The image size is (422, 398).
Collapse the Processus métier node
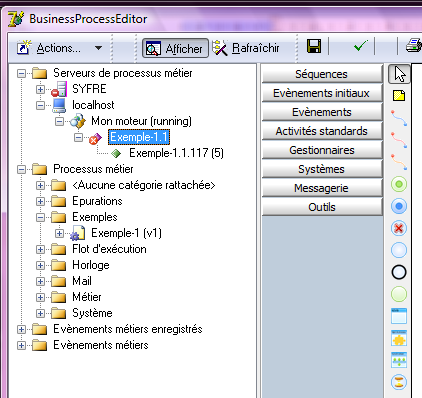(21, 169)
